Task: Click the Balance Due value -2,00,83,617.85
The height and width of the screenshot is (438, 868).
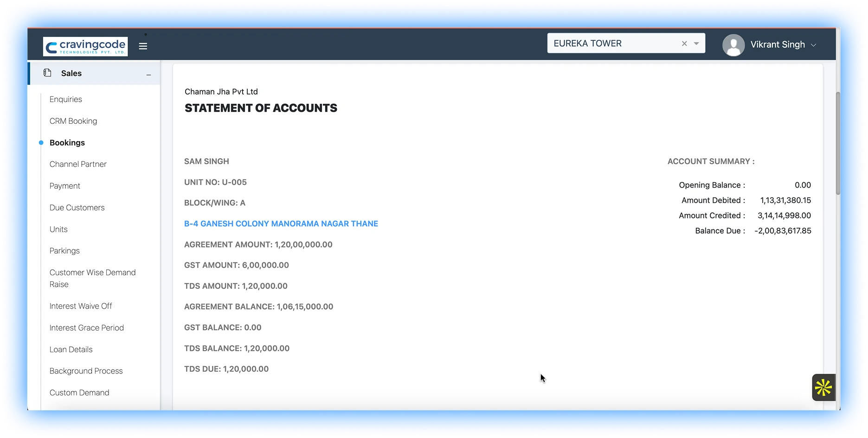Action: (783, 231)
